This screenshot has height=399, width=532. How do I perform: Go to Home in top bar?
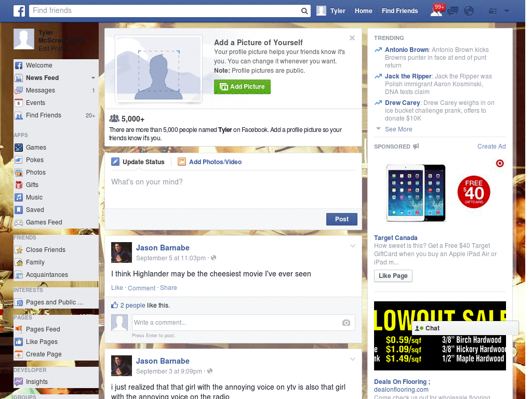click(363, 11)
